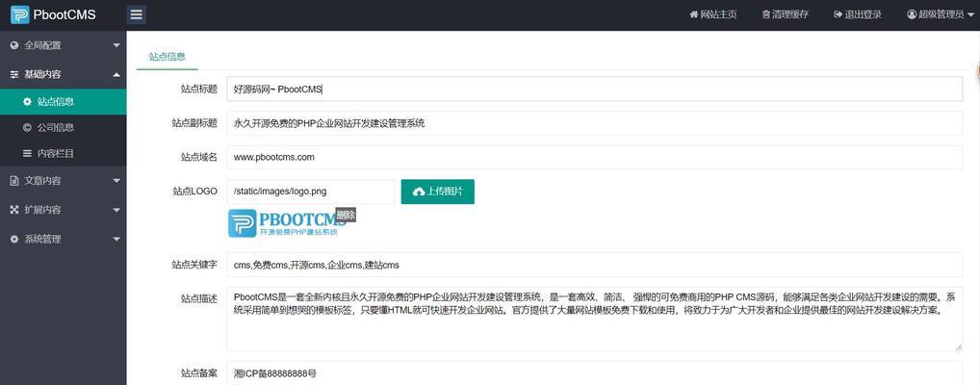Focus the 站点LOGO path field
980x385 pixels.
click(x=311, y=192)
